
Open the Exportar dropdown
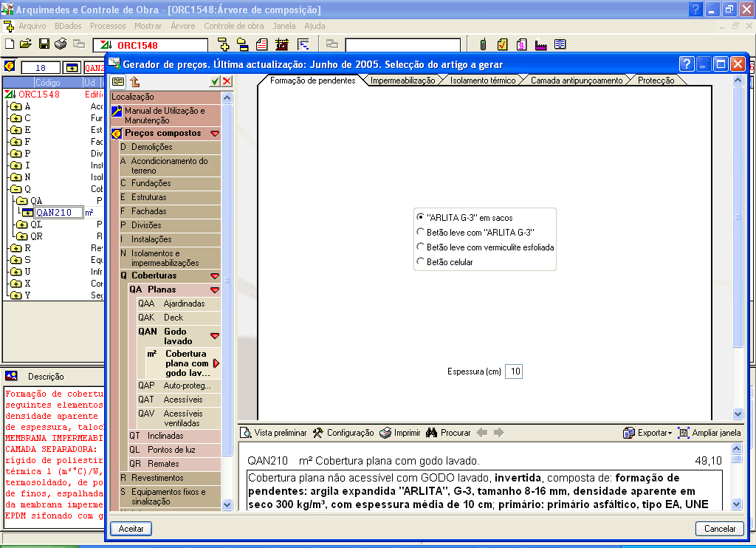click(647, 433)
